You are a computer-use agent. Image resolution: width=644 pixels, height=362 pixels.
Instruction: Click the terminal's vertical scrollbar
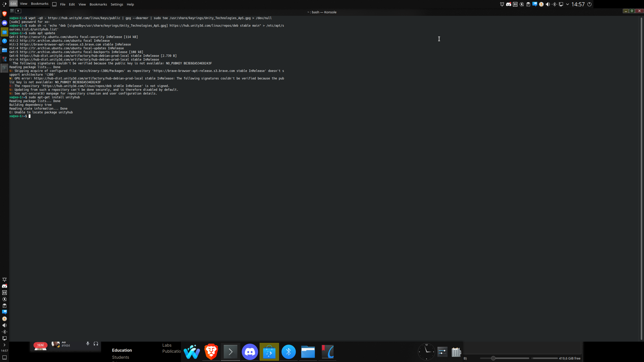pos(641,176)
